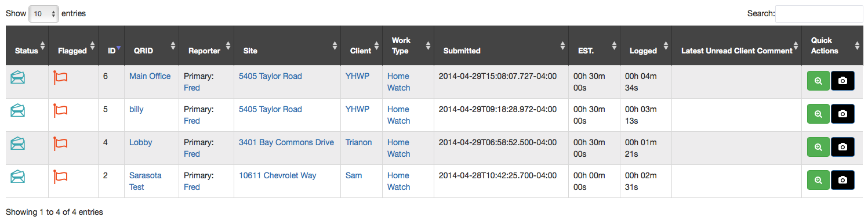Open envelope status icon for ID 6

18,77
